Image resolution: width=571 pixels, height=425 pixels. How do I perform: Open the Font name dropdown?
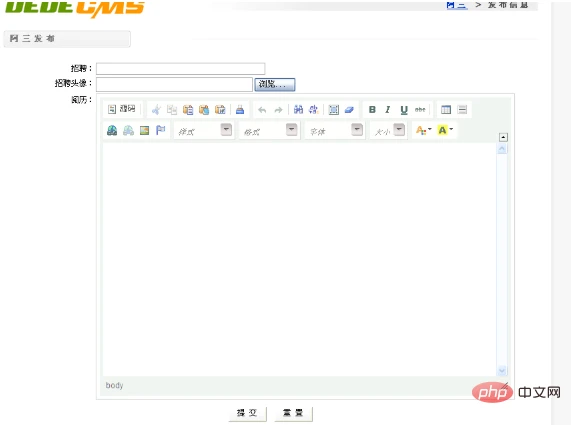coord(335,130)
